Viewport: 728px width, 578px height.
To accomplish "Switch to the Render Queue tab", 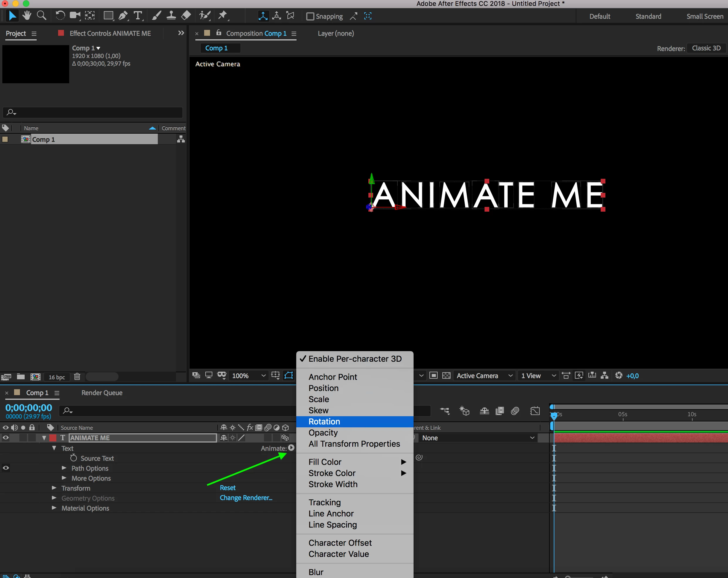I will [x=102, y=393].
